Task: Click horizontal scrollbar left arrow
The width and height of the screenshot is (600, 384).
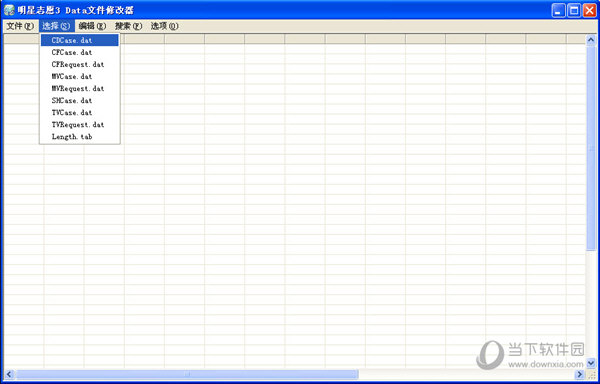Action: [9, 374]
